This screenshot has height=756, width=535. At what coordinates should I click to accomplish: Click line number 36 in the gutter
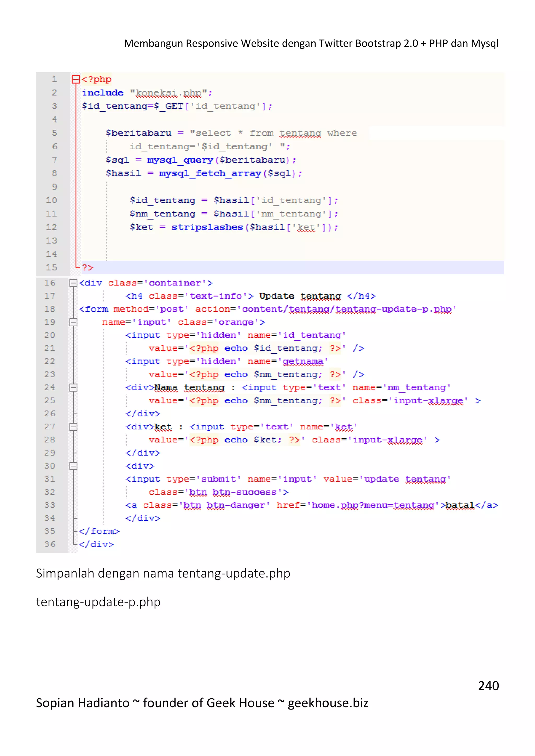[x=50, y=544]
